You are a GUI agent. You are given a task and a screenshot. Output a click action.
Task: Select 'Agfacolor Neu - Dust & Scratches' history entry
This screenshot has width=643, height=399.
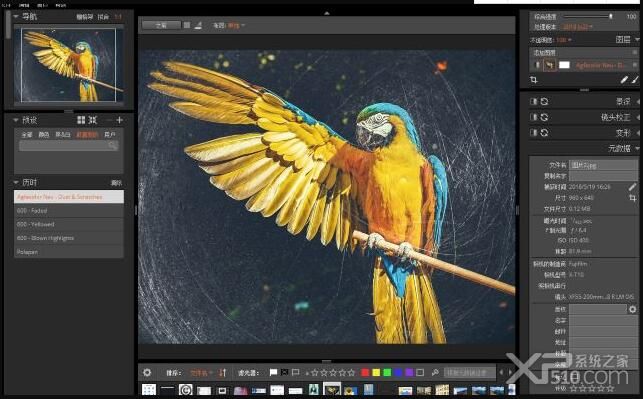tap(69, 197)
